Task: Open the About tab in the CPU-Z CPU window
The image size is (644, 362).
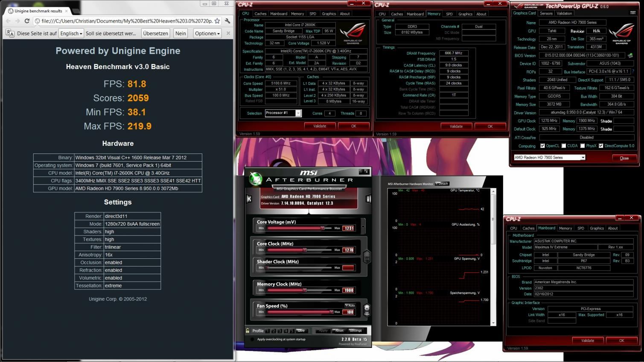Action: pos(345,14)
